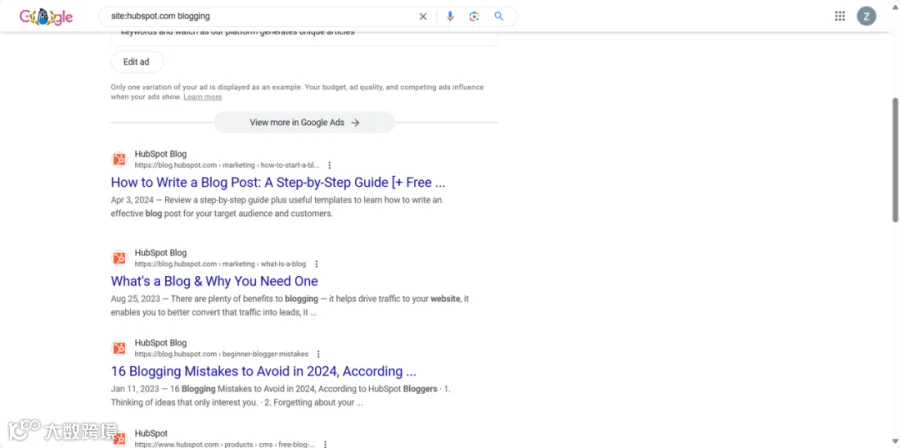The height and width of the screenshot is (448, 900).
Task: Click the products › cms › free-blog URL
Action: pos(225,445)
